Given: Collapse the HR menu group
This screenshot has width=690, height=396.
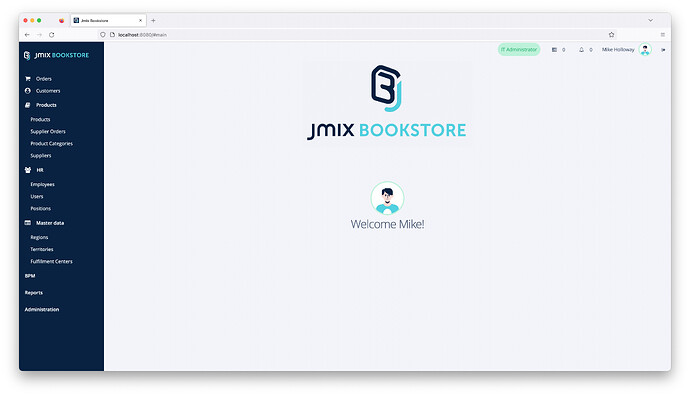Looking at the screenshot, I should coord(40,170).
